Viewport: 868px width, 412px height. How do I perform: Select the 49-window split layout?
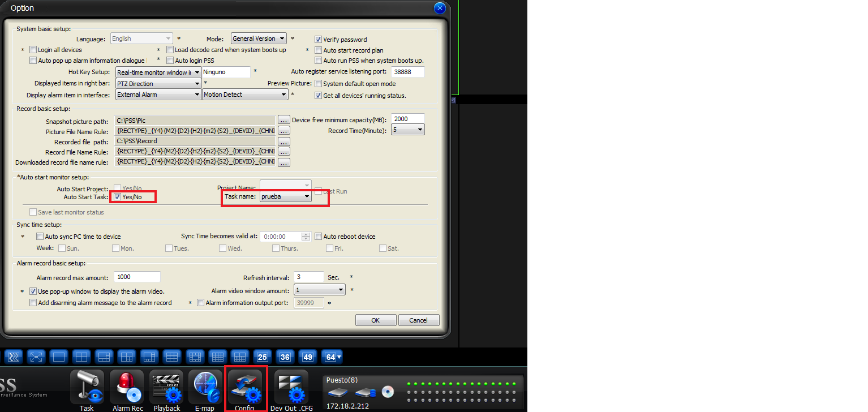[x=307, y=357]
